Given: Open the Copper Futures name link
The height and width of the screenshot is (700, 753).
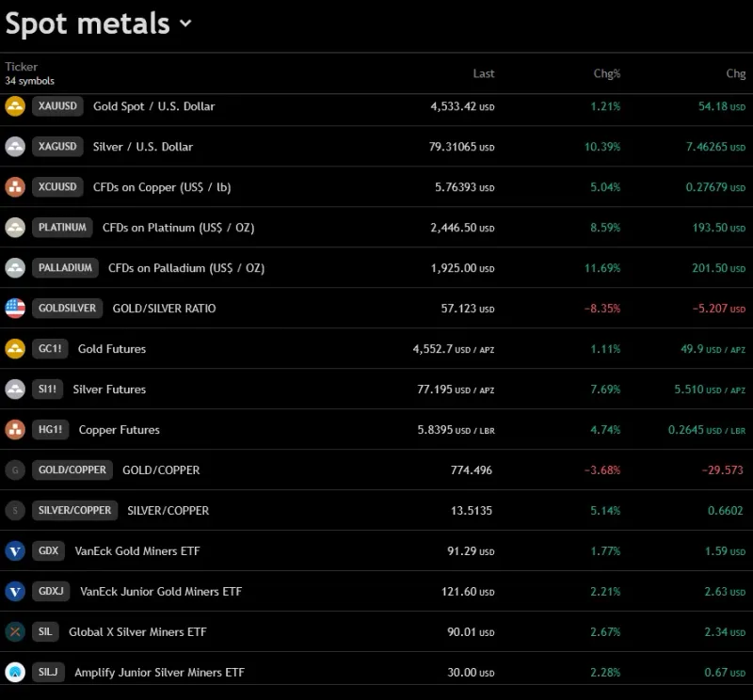Looking at the screenshot, I should [x=119, y=430].
